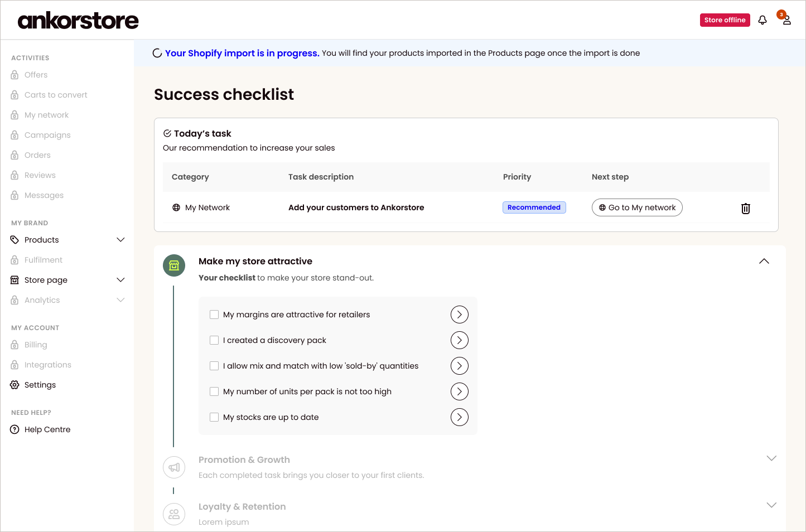Check My number of units per pack box

pyautogui.click(x=214, y=391)
